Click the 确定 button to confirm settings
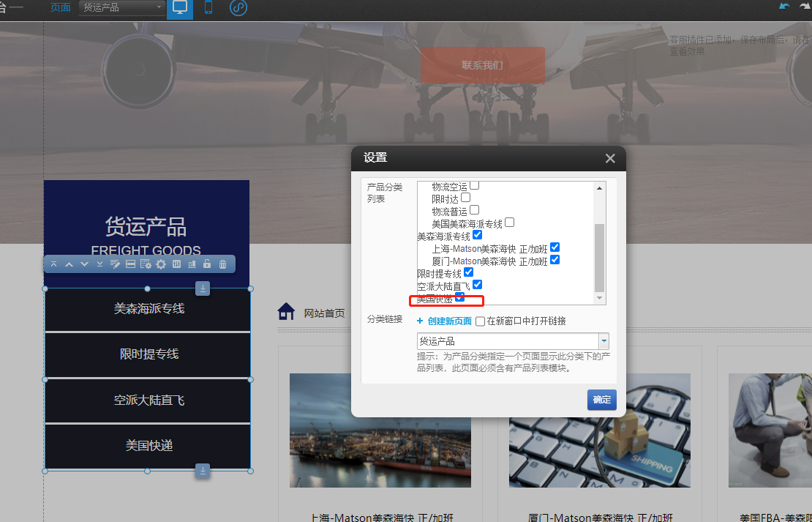The width and height of the screenshot is (812, 522). pyautogui.click(x=601, y=400)
